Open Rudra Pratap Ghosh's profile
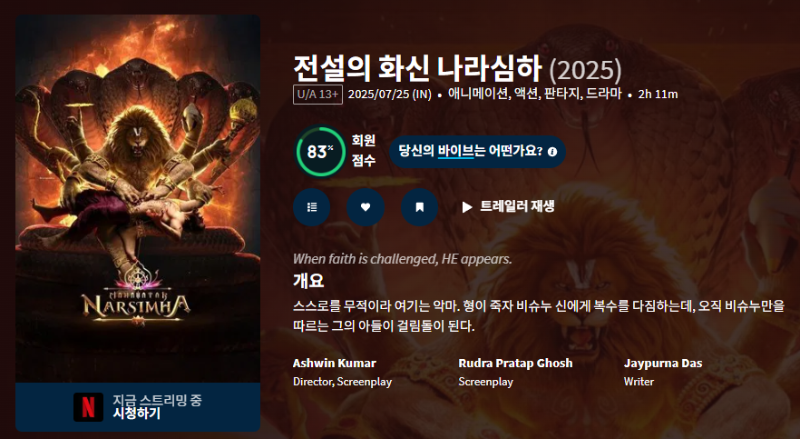The image size is (800, 439). pos(515,363)
